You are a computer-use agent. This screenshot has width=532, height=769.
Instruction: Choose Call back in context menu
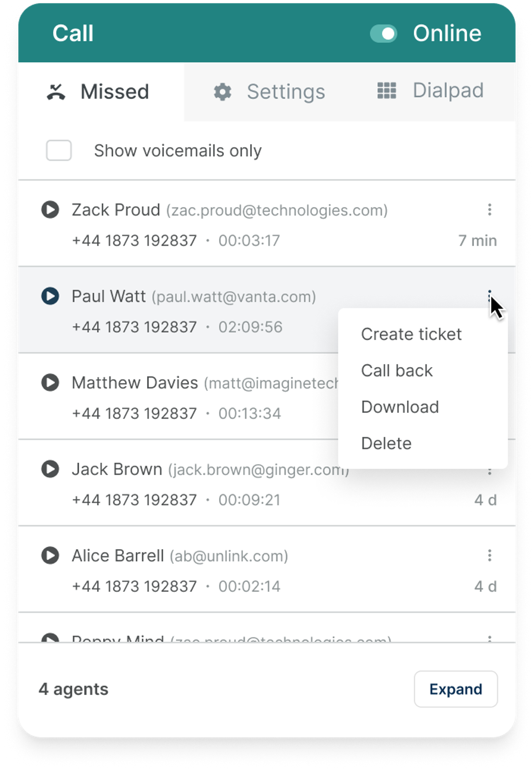pos(397,370)
